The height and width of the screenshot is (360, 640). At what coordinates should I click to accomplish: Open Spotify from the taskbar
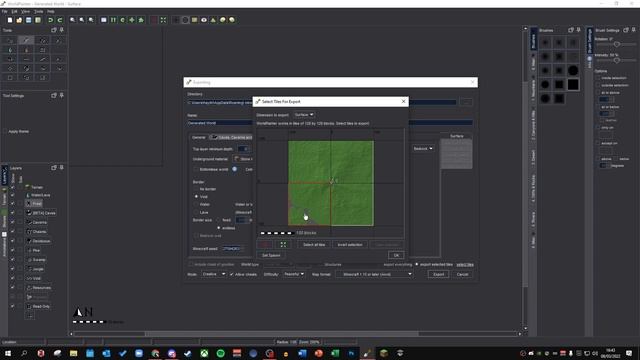click(x=220, y=353)
